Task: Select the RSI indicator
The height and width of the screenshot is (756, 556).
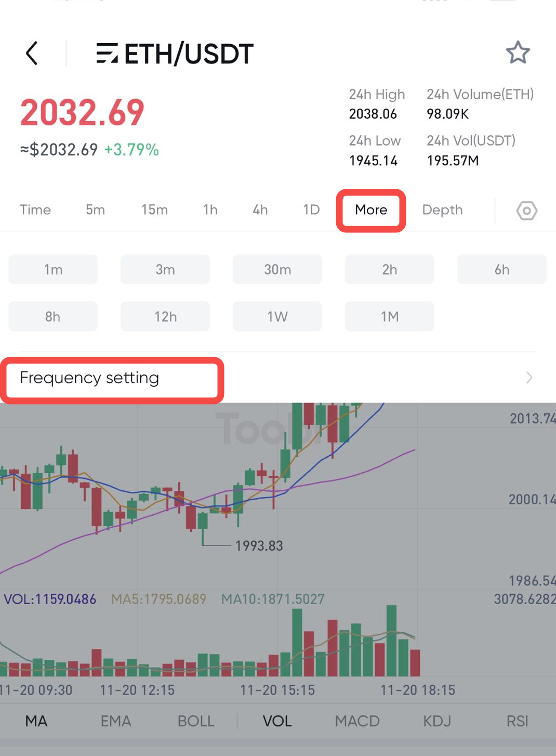Action: (517, 721)
